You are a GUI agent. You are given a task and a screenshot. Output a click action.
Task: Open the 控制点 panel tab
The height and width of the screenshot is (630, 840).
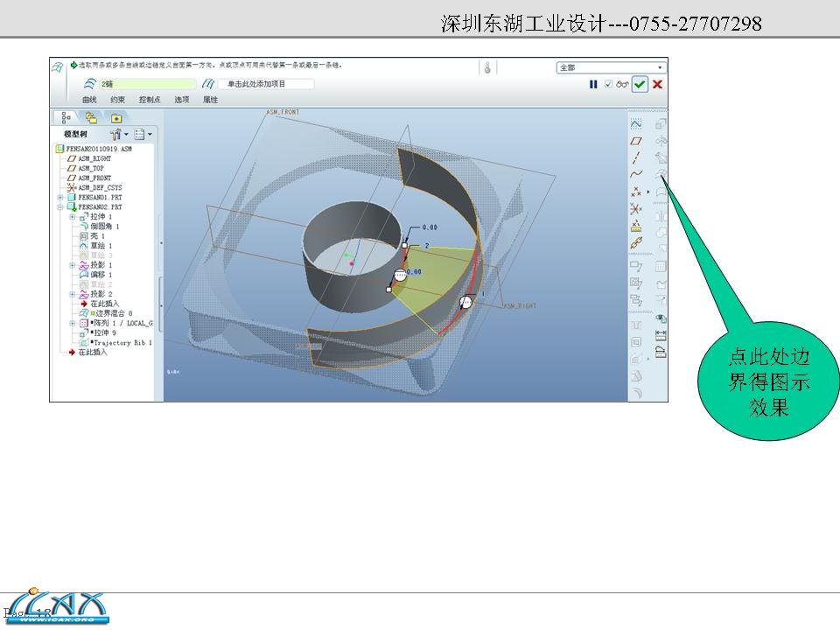150,100
